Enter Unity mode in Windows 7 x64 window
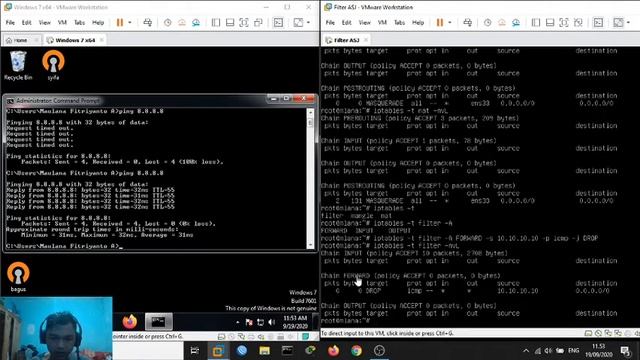This screenshot has width=640, height=360. (x=258, y=22)
